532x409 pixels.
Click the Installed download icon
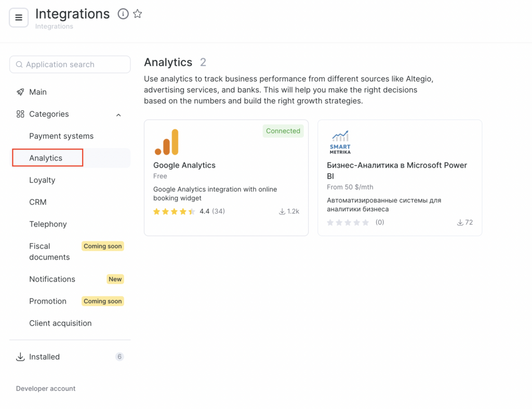(20, 357)
